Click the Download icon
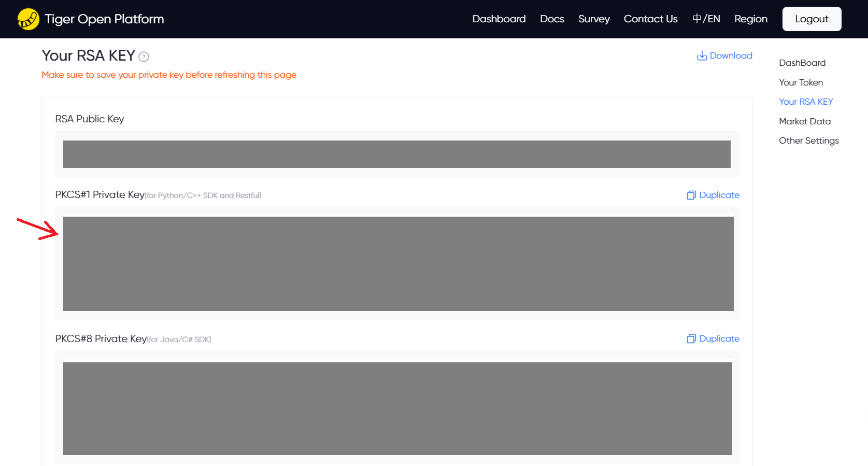 702,55
